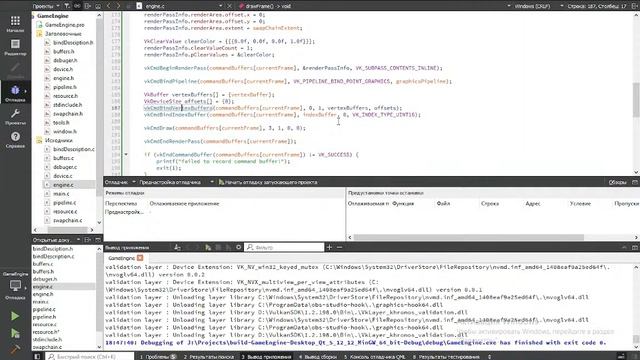The image size is (640, 360).
Task: Open the Вывод приложения output tab
Action: coord(266,357)
